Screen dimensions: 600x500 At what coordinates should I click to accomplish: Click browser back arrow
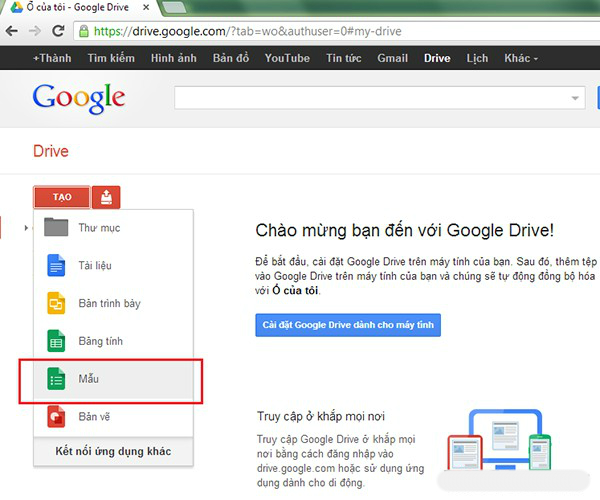click(11, 31)
